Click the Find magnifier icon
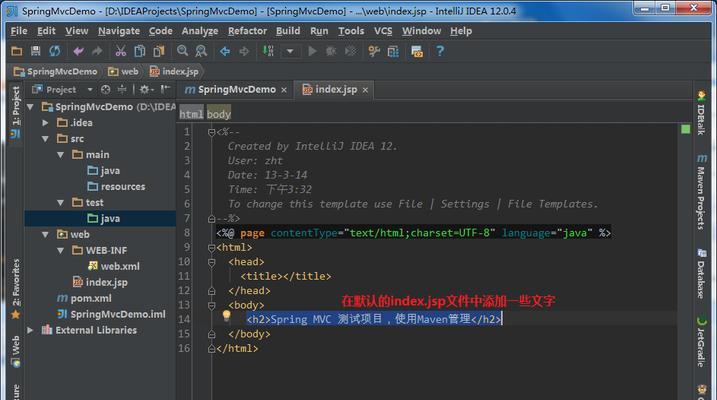Viewport: 717px width, 400px height. pyautogui.click(x=182, y=51)
